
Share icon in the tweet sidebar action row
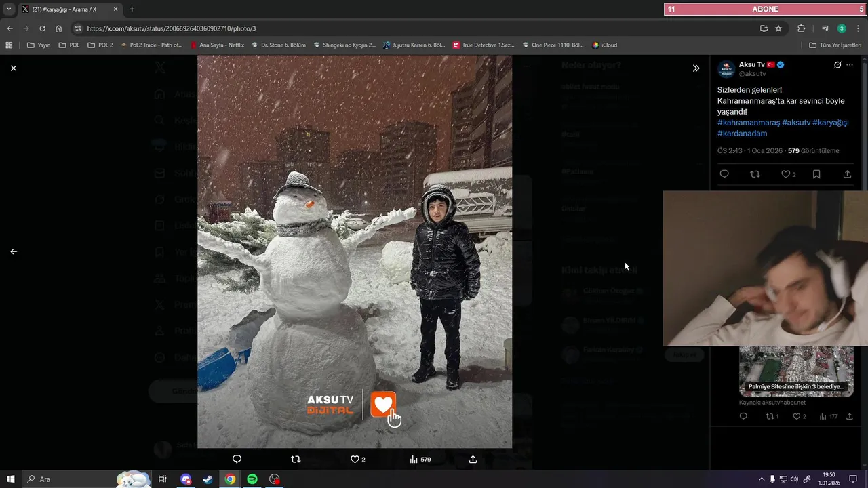tap(847, 174)
